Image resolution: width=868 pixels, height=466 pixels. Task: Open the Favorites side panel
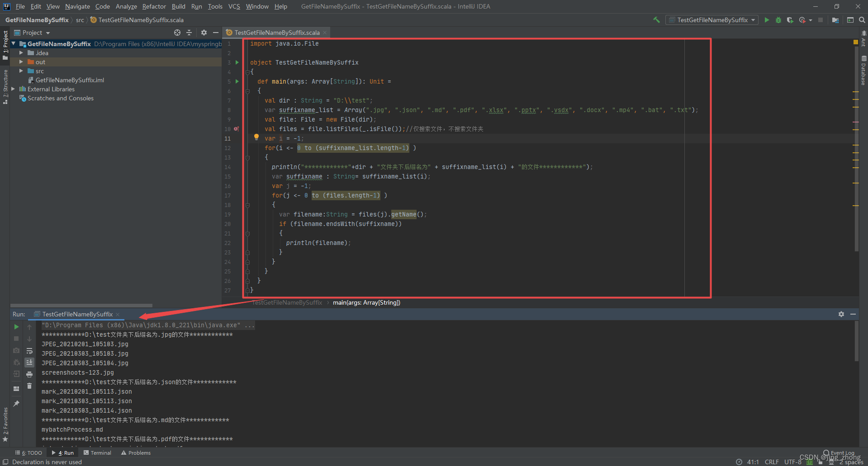[5, 424]
